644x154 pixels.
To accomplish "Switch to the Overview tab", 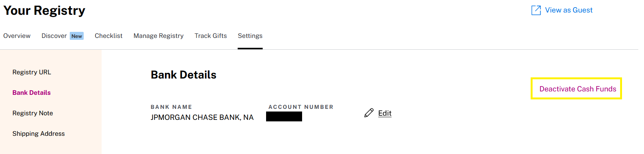I will (17, 36).
